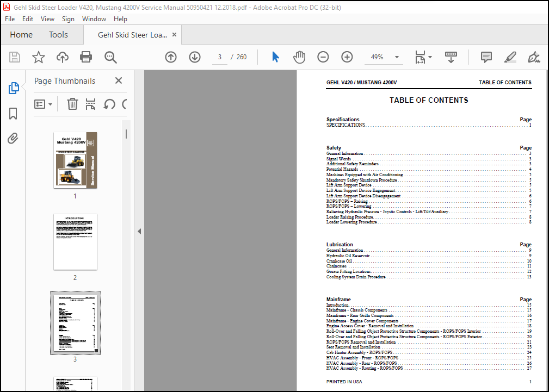Open the Attachments paperclip panel

[x=13, y=138]
